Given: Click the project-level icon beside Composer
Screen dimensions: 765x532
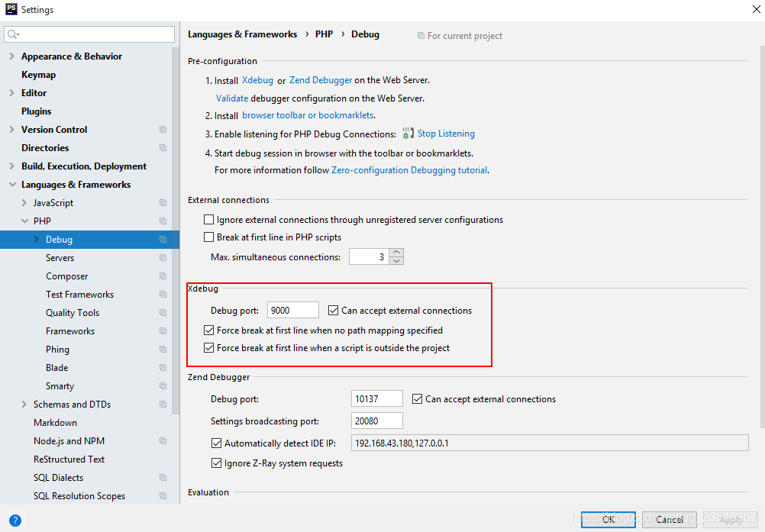Looking at the screenshot, I should coord(163,276).
